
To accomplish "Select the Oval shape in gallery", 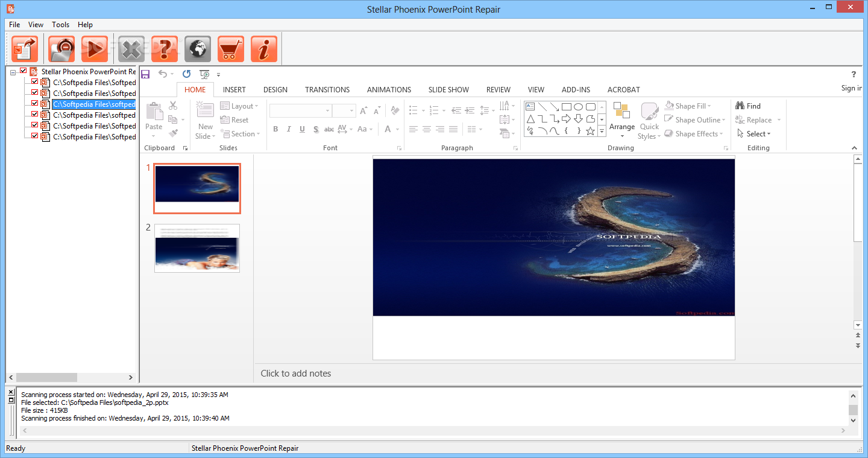I will coord(578,106).
